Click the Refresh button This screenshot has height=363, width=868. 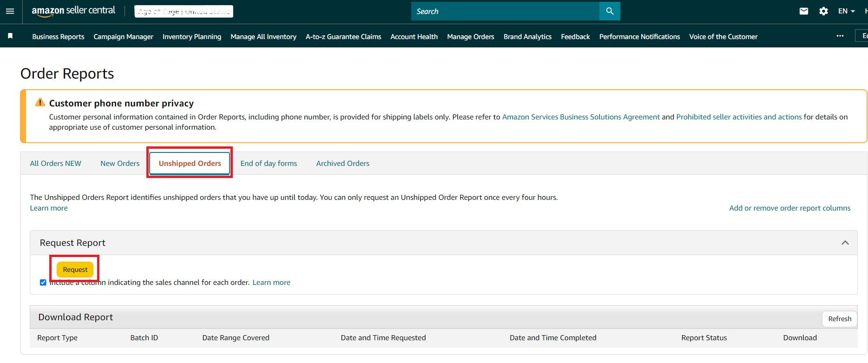(840, 319)
